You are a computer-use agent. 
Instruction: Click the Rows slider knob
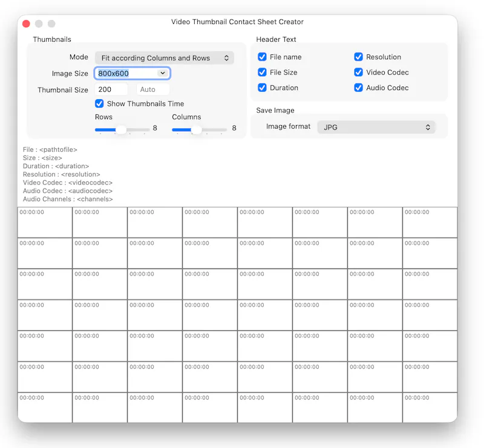[x=122, y=130]
